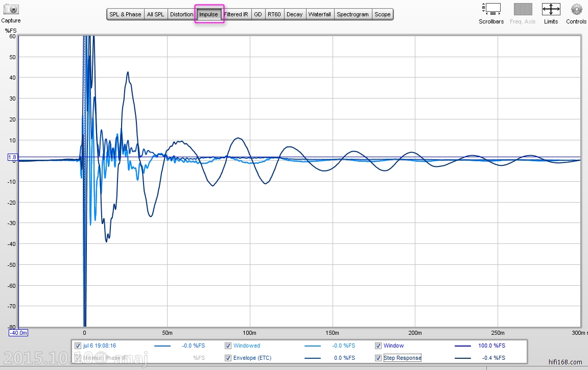Disable the Step Response trace checkbox

(379, 358)
